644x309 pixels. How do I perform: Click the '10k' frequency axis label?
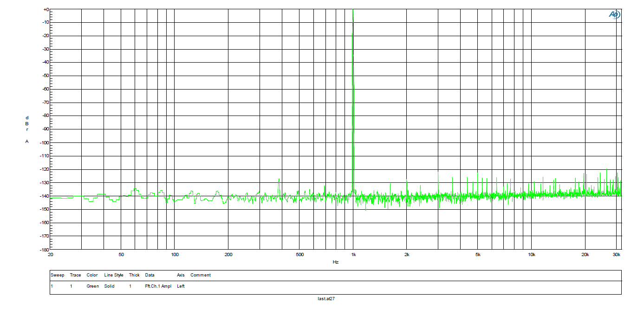tap(532, 255)
